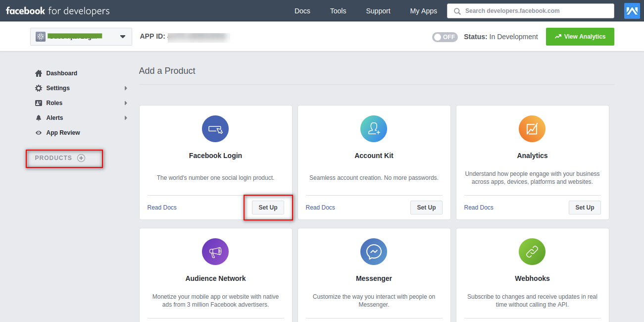Expand the Alerts submenu arrow

(x=126, y=118)
